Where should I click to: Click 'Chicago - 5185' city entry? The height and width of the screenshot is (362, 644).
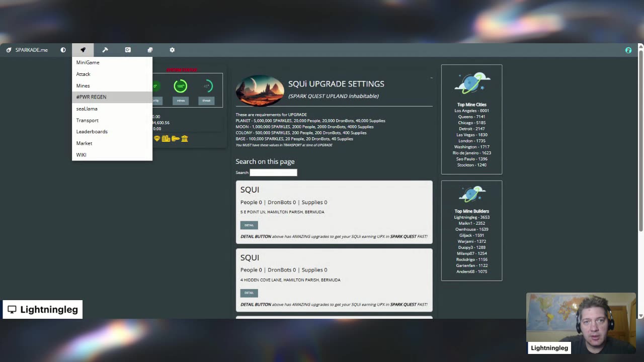click(471, 123)
